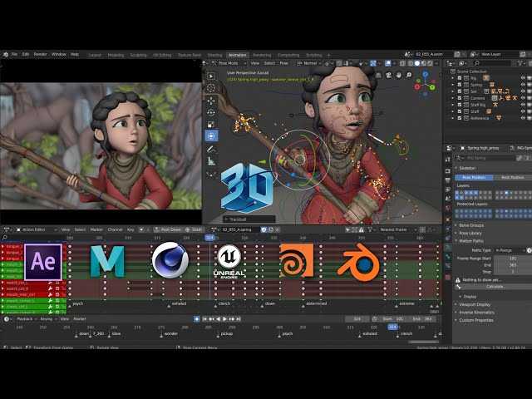Expand the Staff collection in outliner
Screen dimensions: 532x399
click(x=452, y=111)
